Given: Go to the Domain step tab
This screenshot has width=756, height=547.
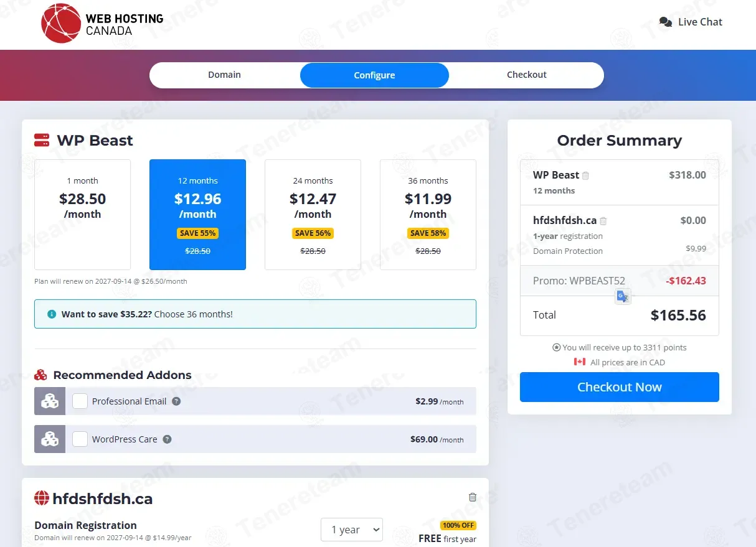Looking at the screenshot, I should 224,75.
